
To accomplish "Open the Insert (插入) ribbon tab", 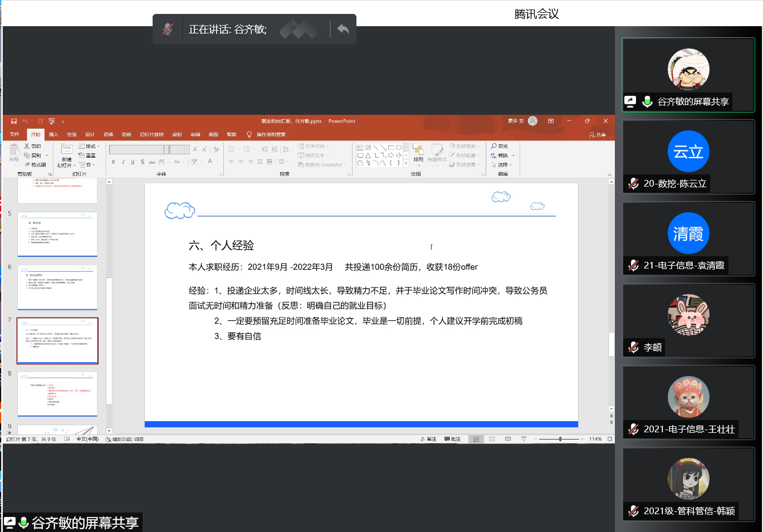I will tap(53, 134).
